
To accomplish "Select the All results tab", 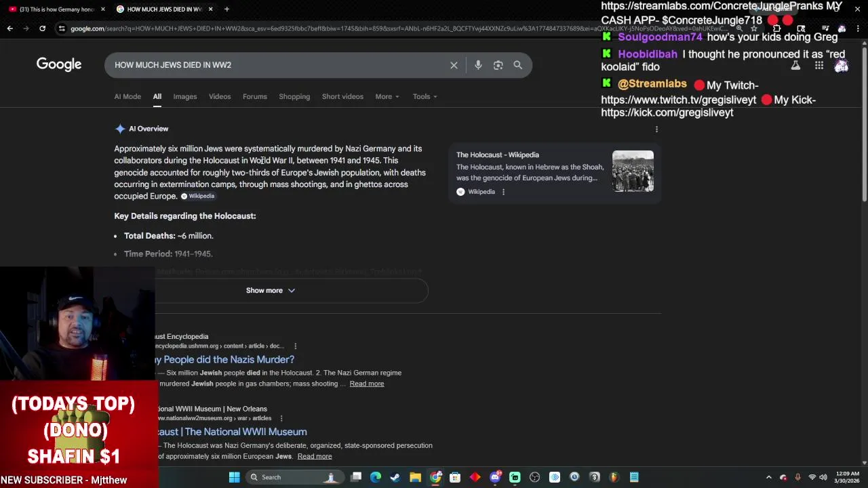I will click(x=157, y=96).
